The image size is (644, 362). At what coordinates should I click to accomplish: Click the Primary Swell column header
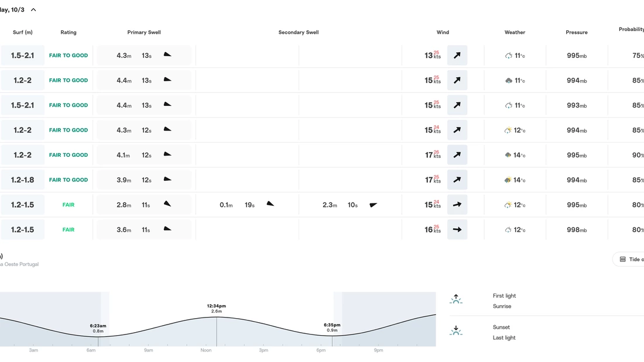tap(144, 32)
